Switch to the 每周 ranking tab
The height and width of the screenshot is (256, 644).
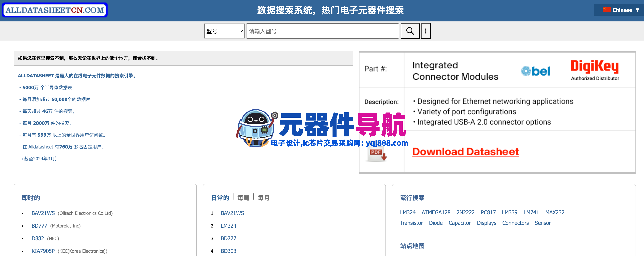click(243, 197)
